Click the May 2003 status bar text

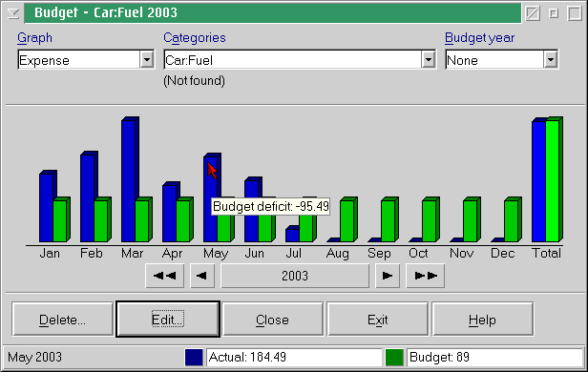coord(35,357)
